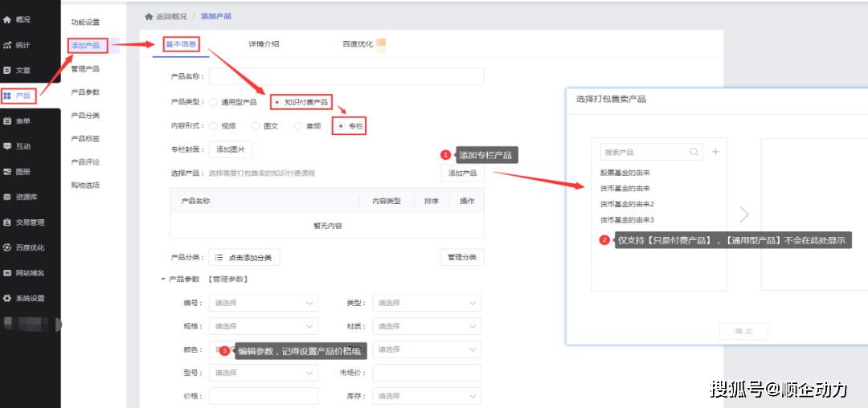868x408 pixels.
Task: Collapse 产品参数 section triangle
Action: tap(163, 279)
